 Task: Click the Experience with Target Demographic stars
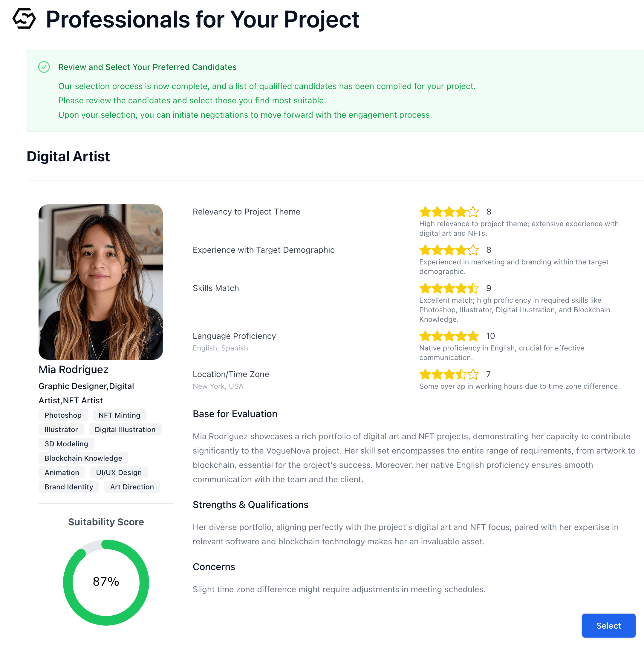449,250
